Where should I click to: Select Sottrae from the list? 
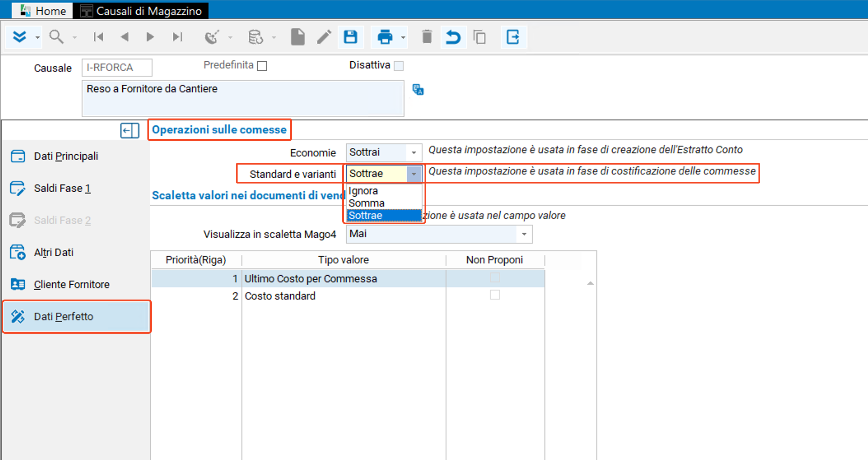pyautogui.click(x=384, y=215)
